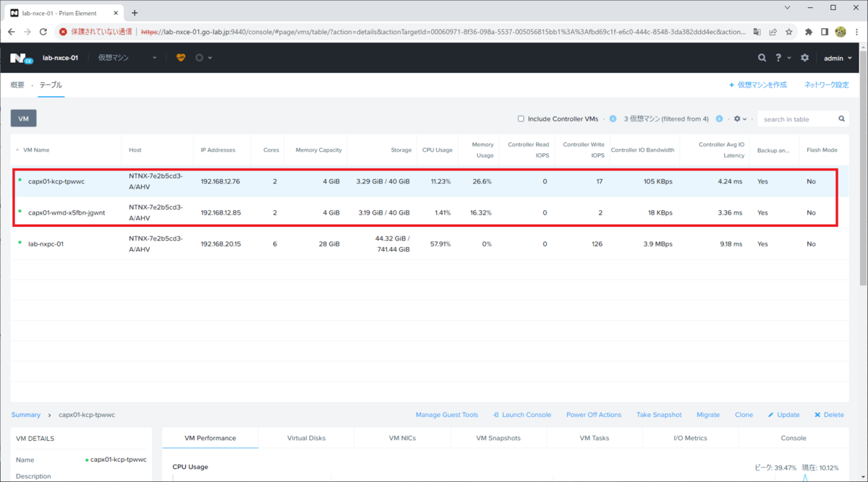Viewport: 868px width, 482px height.
Task: Click IP address 192.168.20.15
Action: click(221, 244)
